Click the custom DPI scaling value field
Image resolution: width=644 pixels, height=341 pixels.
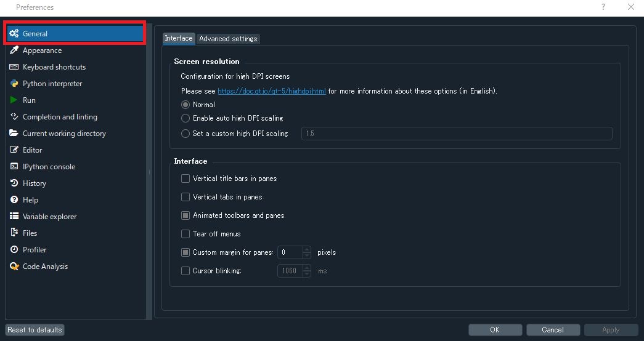coord(456,134)
